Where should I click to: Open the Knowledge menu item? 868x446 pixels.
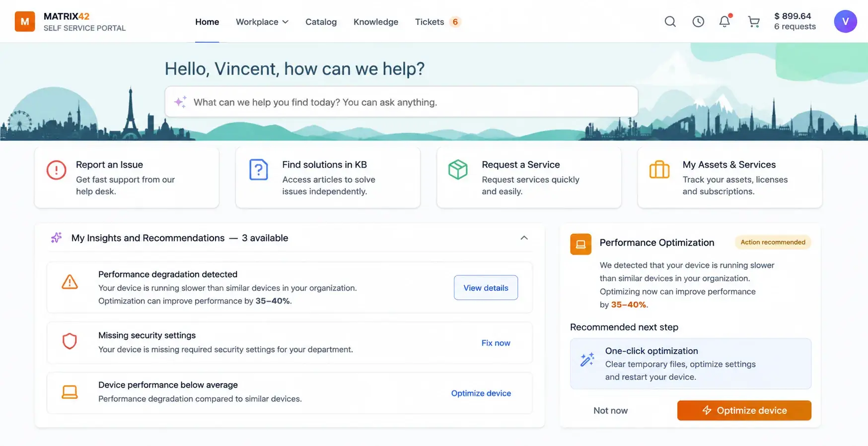click(x=376, y=22)
